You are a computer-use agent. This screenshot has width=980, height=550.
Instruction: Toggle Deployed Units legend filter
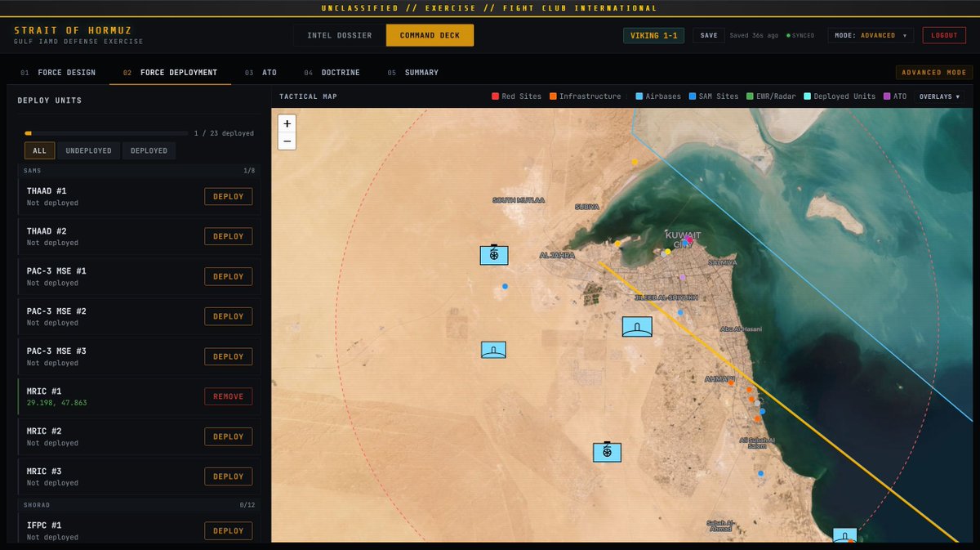[838, 96]
